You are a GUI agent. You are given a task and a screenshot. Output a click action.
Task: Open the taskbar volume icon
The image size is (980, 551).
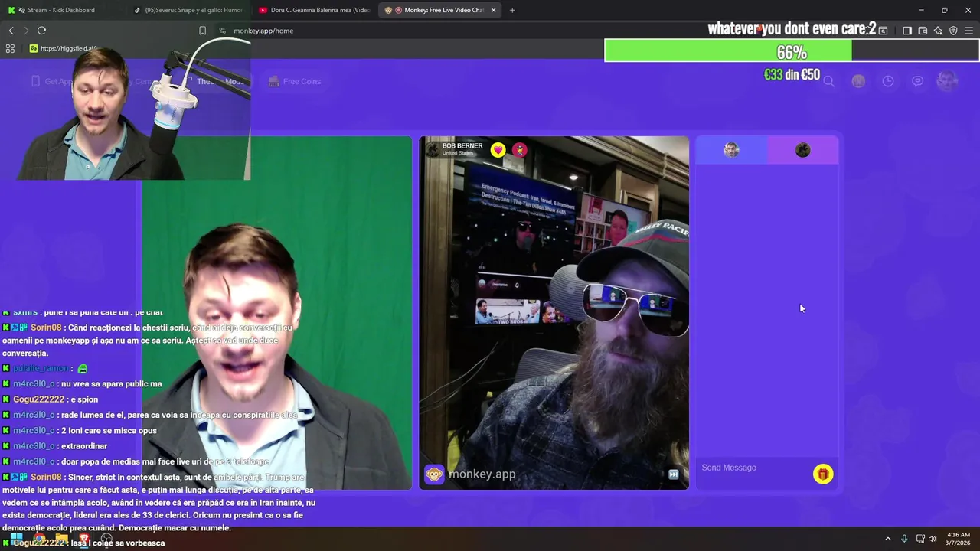(x=933, y=539)
